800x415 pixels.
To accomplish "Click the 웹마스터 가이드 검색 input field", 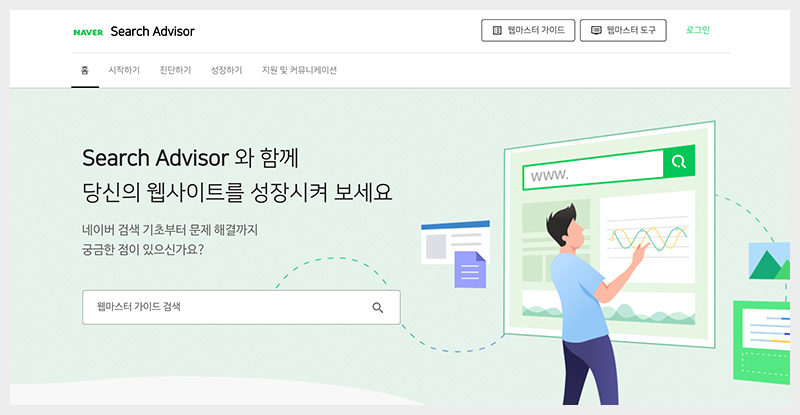I will (241, 307).
